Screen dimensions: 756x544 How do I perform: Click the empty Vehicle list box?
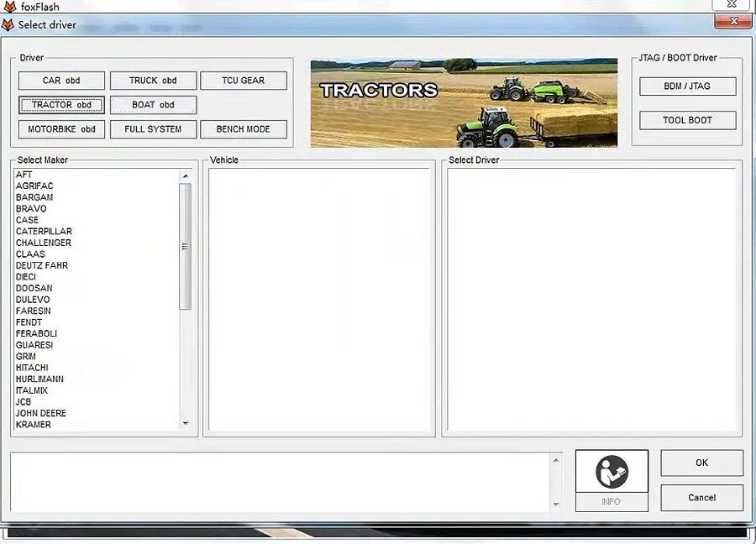pos(319,299)
